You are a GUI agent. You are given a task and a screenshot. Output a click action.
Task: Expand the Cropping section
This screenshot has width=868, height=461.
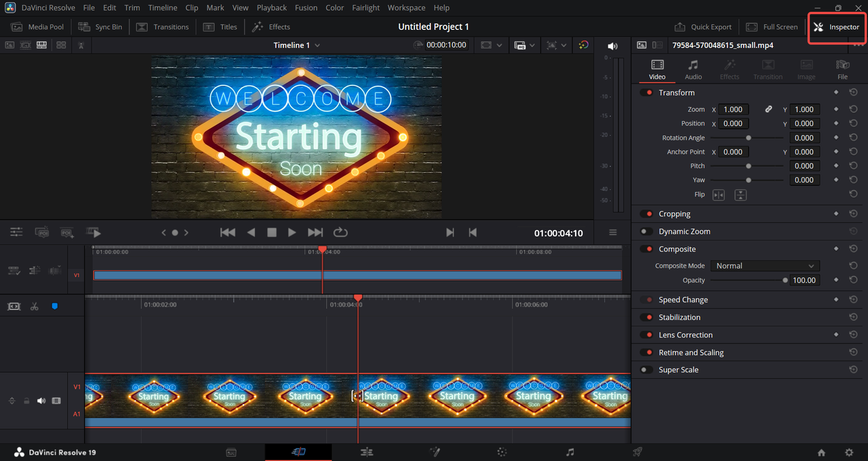click(x=674, y=214)
